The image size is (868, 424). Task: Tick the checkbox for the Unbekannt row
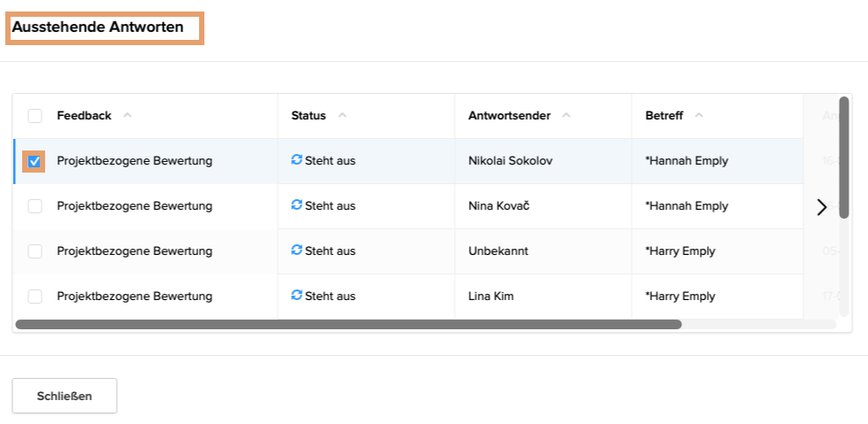pyautogui.click(x=35, y=251)
